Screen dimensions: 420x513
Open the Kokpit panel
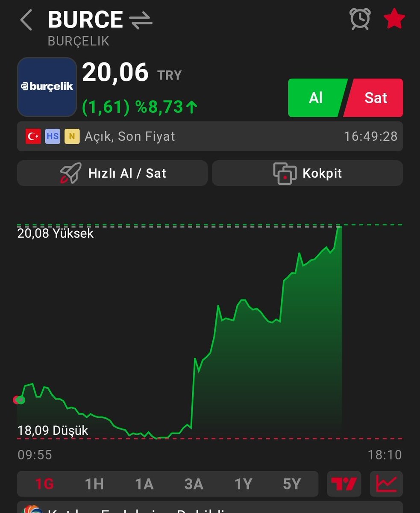click(307, 173)
